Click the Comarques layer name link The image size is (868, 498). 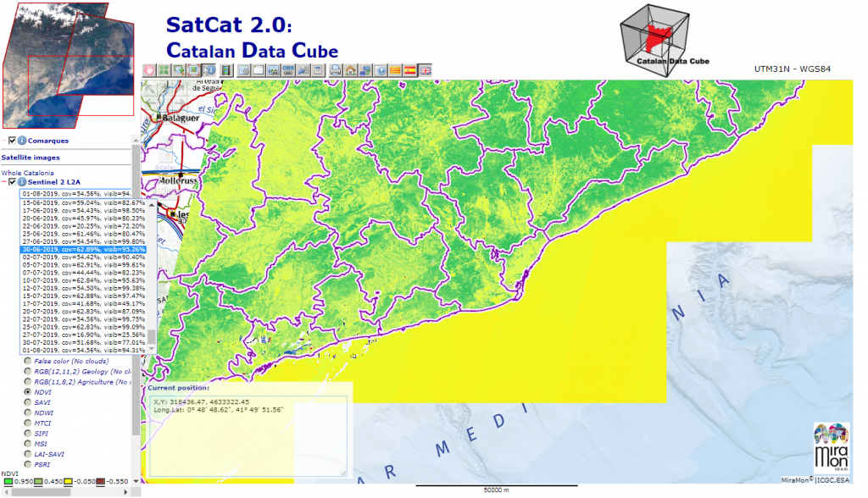click(x=48, y=141)
